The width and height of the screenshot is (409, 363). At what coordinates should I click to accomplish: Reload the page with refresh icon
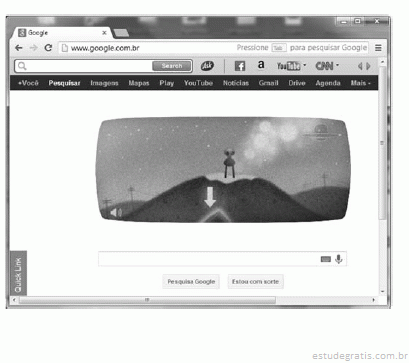click(48, 48)
